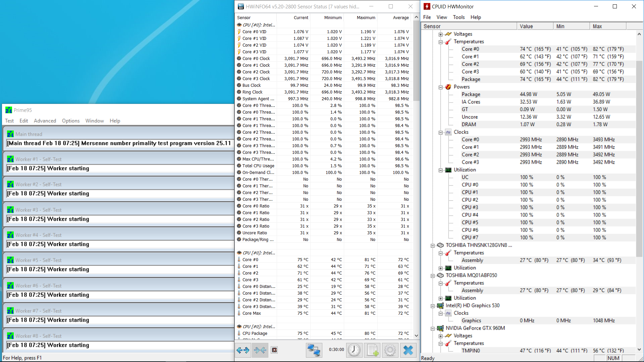Click the Prime95 title bar icon
Screen dimensions: 644x362
coord(9,110)
